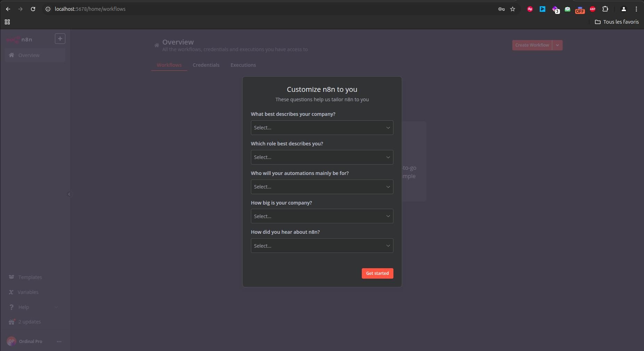View the 2 updates notification
The width and height of the screenshot is (644, 351).
pyautogui.click(x=29, y=322)
